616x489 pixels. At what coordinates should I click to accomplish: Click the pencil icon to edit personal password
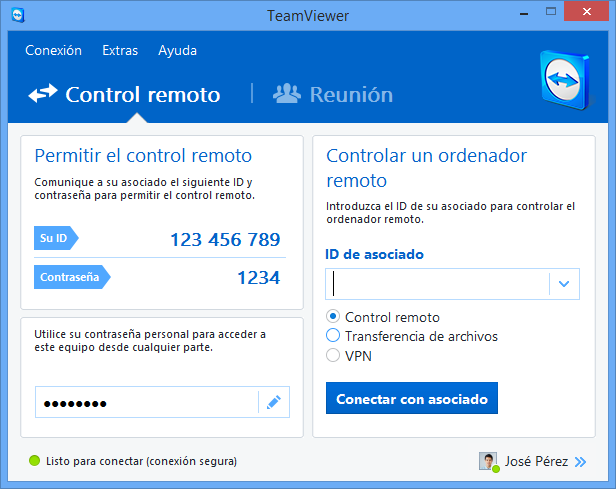274,402
